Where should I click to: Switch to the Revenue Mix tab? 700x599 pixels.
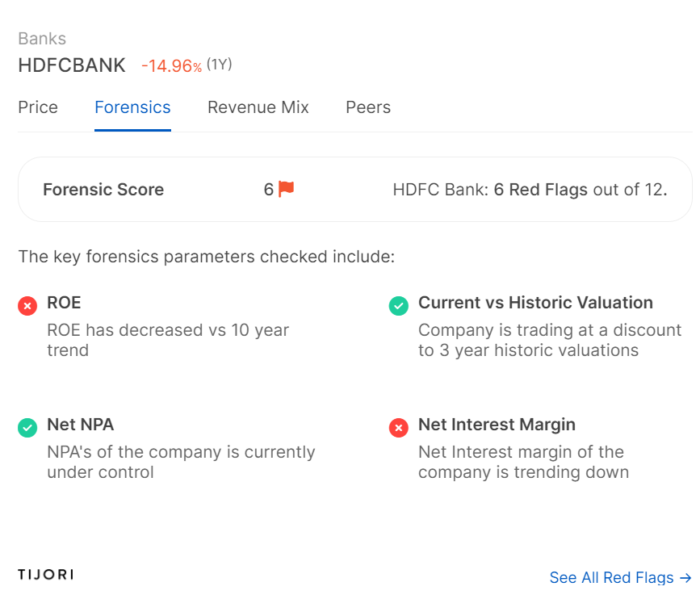tap(258, 107)
